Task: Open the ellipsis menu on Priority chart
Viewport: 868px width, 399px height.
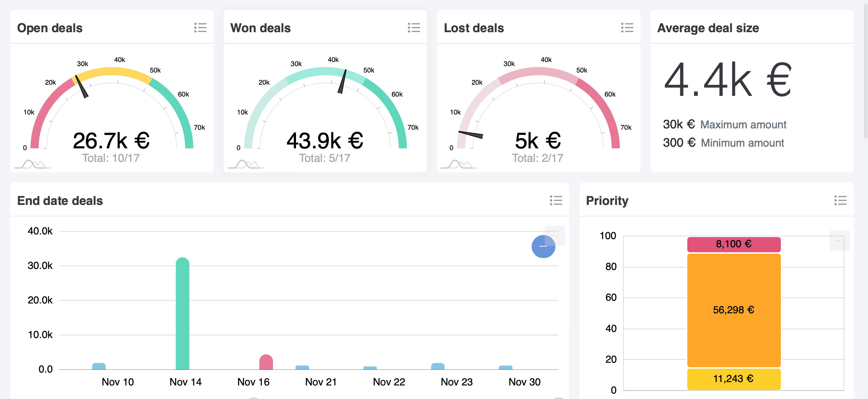Action: 840,240
